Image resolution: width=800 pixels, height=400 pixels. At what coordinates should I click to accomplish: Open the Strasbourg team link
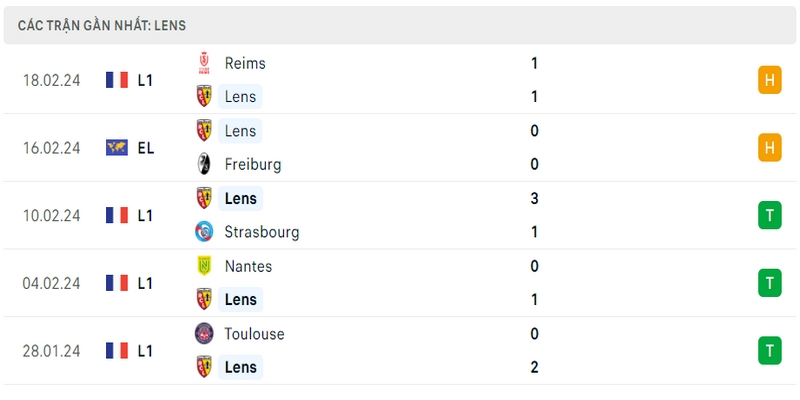(262, 232)
